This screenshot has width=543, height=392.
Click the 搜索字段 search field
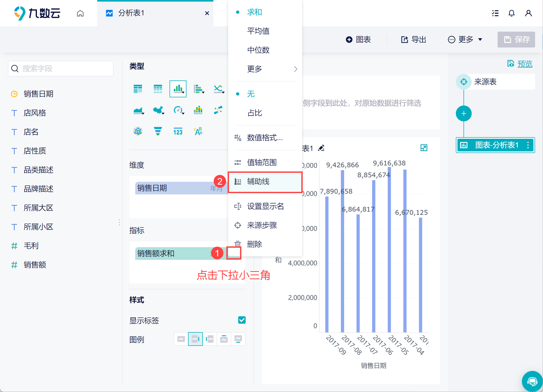[61, 69]
